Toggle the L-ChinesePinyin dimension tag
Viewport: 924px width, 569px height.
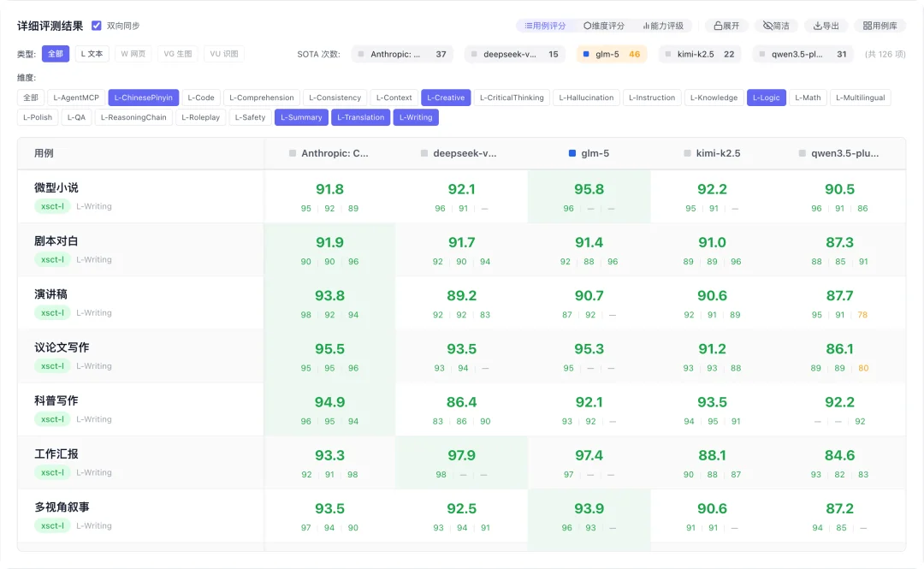[x=143, y=98]
